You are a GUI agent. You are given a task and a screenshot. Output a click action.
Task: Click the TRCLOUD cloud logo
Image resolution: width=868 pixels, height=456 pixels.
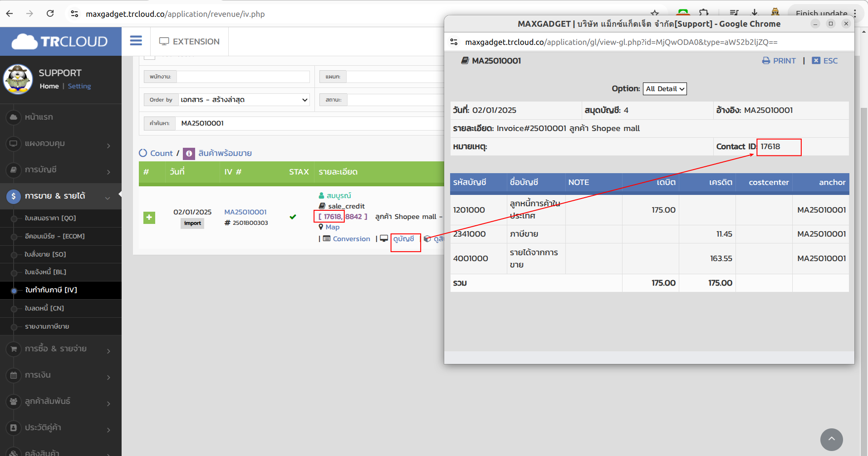pyautogui.click(x=60, y=42)
